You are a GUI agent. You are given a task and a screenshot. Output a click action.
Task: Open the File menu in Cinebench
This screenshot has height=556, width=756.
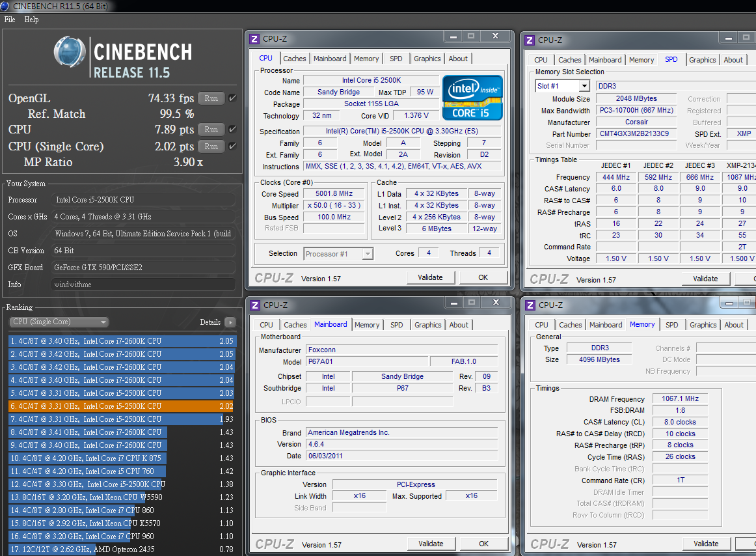point(10,20)
